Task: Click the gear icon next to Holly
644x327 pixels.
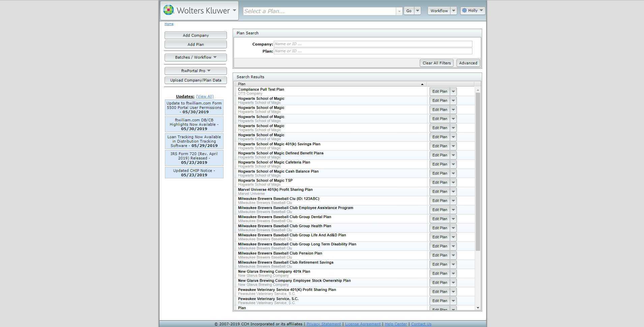Action: [465, 10]
